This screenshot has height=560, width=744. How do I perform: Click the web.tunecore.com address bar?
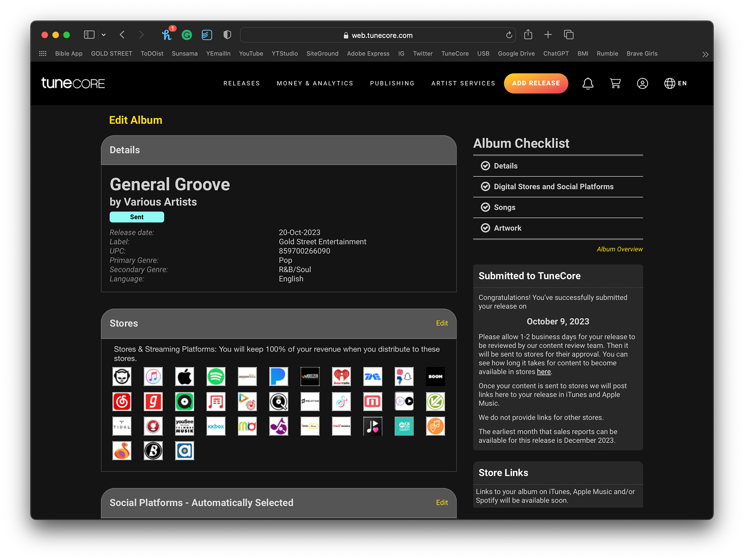click(378, 35)
